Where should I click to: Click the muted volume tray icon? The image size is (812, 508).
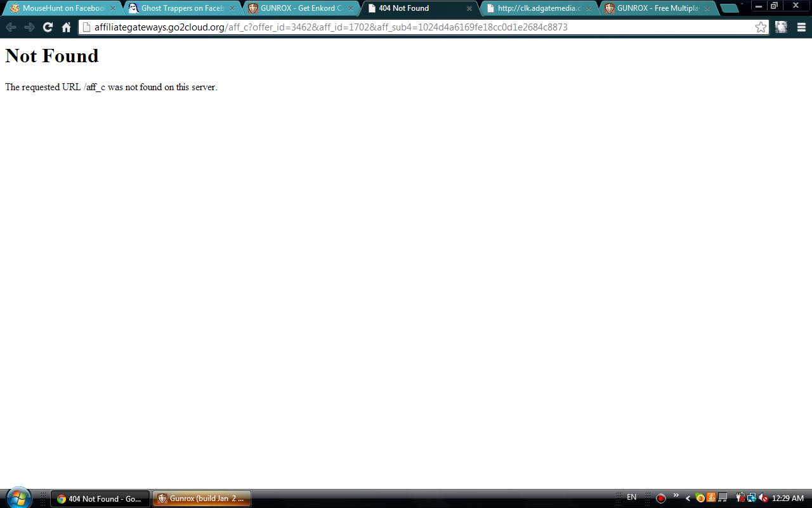763,498
